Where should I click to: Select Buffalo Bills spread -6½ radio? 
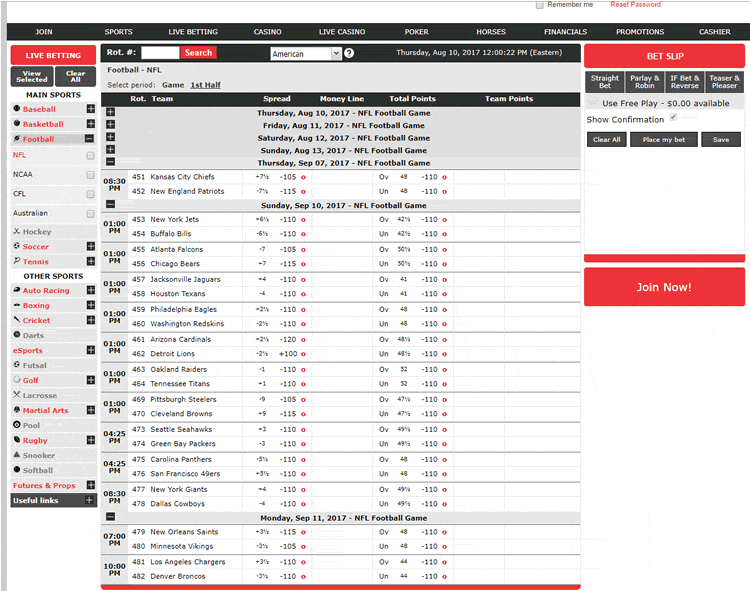[303, 234]
